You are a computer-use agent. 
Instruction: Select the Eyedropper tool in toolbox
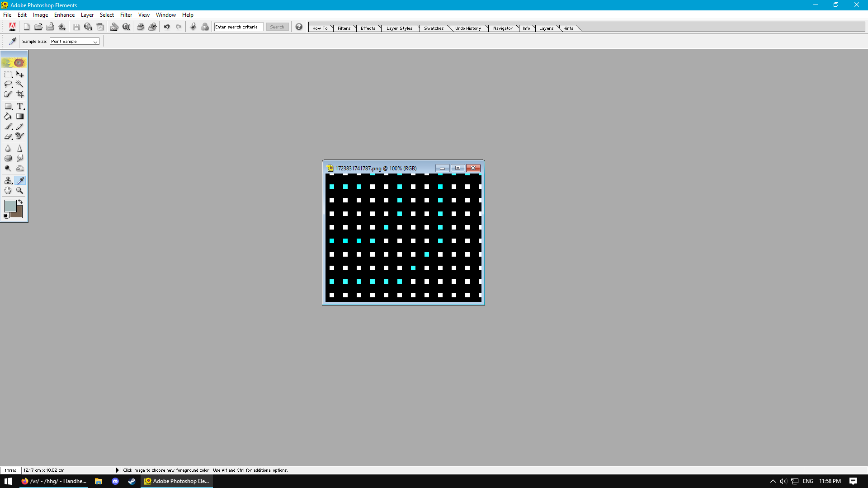(20, 181)
